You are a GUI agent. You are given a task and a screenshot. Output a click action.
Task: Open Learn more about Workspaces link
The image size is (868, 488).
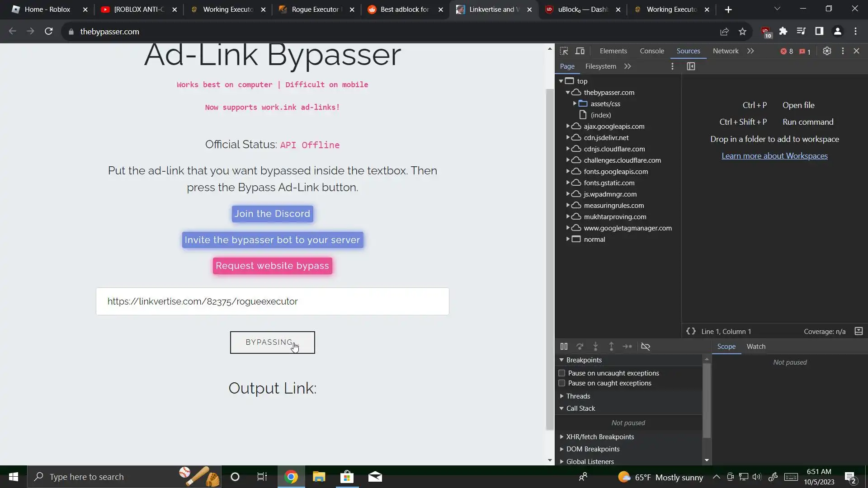tap(774, 156)
